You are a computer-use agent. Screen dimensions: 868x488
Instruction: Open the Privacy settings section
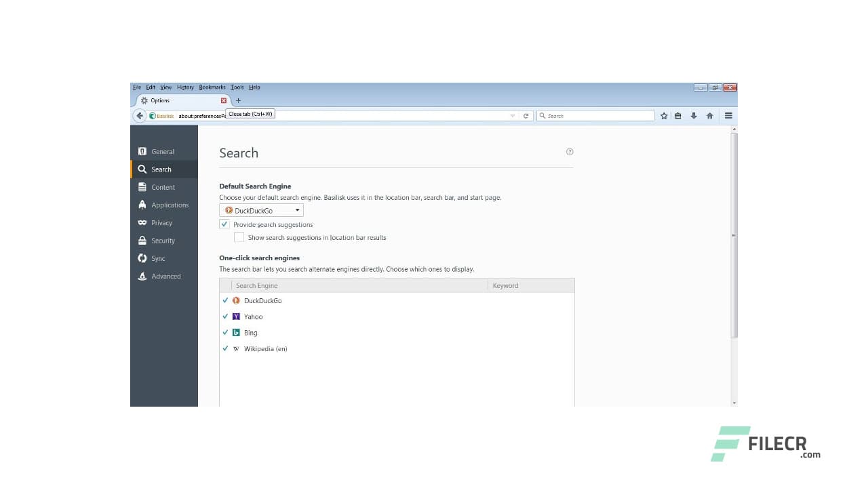click(162, 222)
